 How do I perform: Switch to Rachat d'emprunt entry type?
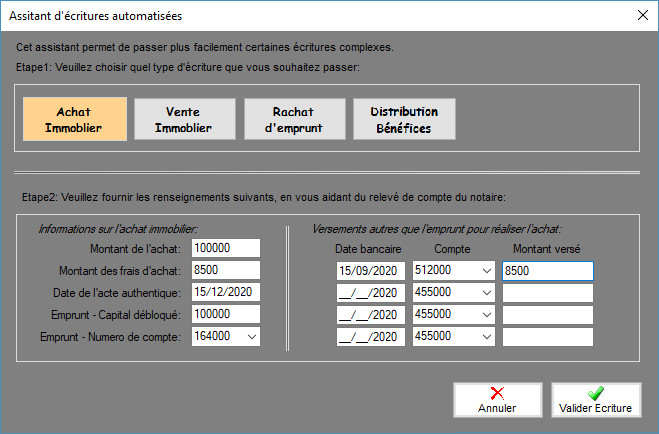(294, 119)
